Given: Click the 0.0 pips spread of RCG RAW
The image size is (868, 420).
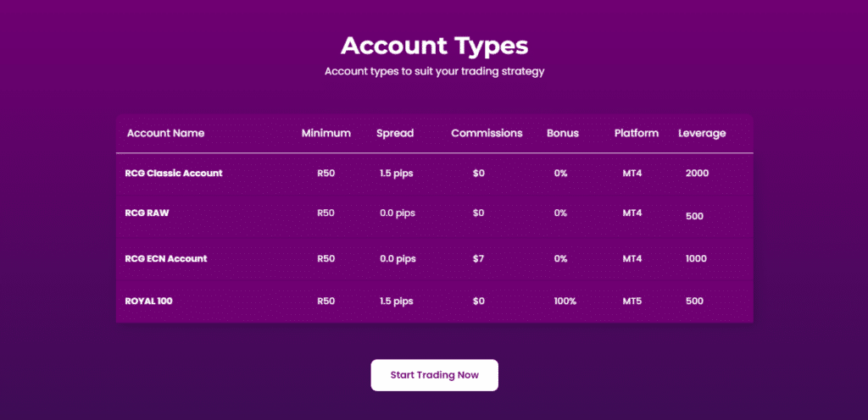Looking at the screenshot, I should point(398,213).
